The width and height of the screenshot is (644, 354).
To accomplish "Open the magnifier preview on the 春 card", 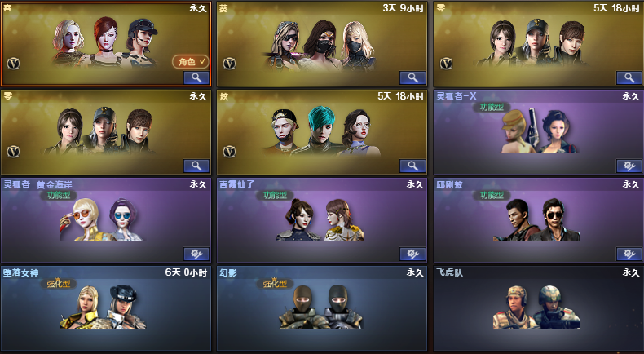I will pyautogui.click(x=196, y=77).
